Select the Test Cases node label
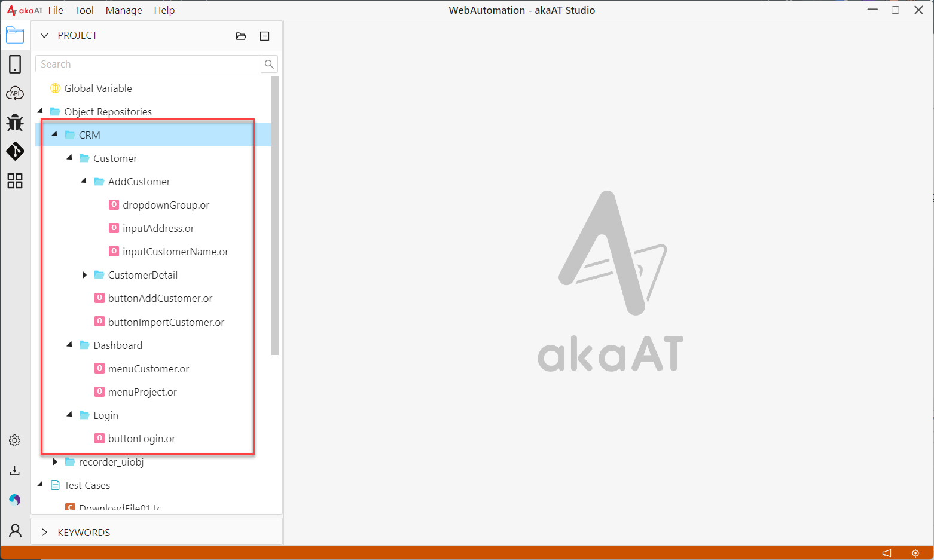This screenshot has height=560, width=934. 87,485
